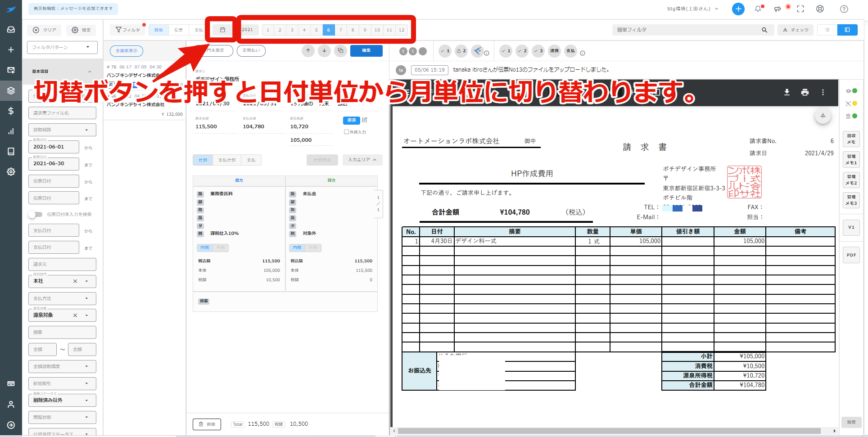Print the invoice document
The image size is (868, 437).
pos(805,92)
